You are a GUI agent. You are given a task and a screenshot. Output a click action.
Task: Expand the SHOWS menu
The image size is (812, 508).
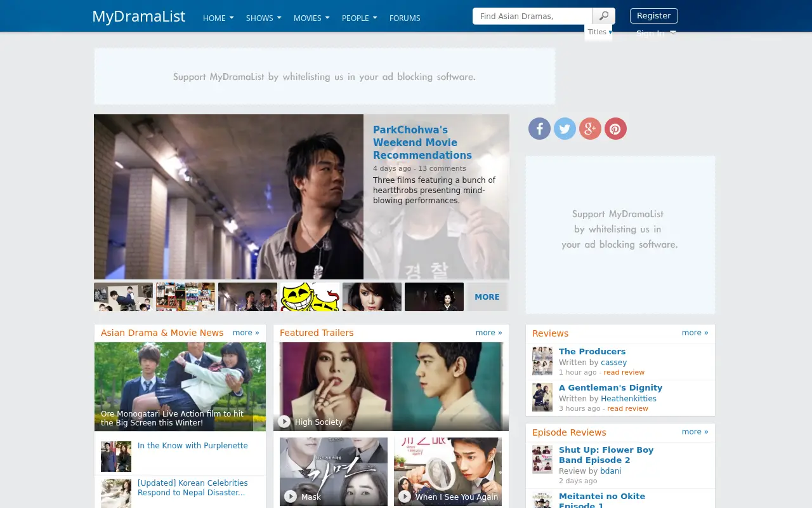click(x=263, y=18)
